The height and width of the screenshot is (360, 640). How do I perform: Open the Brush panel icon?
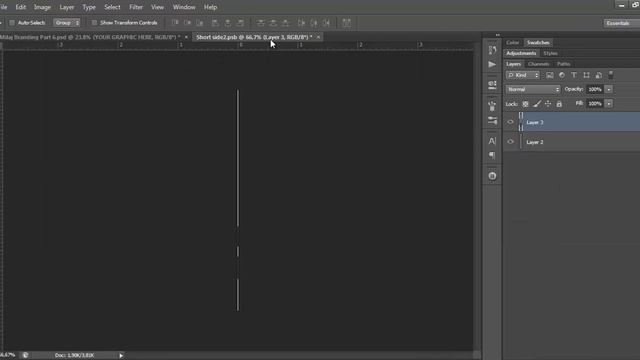492,106
